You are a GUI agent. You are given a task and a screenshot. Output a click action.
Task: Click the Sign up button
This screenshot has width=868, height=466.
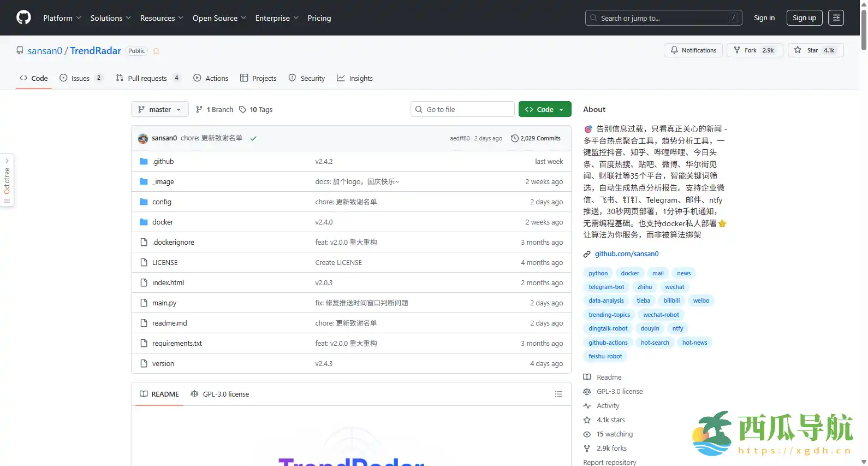tap(804, 18)
